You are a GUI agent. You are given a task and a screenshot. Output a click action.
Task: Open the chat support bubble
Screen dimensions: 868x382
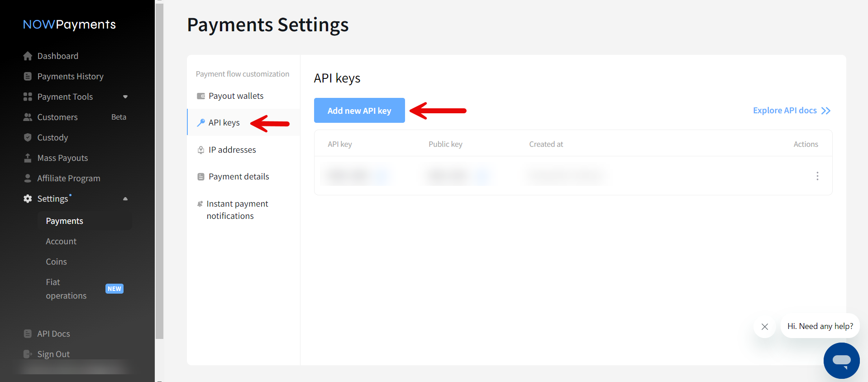(x=841, y=360)
